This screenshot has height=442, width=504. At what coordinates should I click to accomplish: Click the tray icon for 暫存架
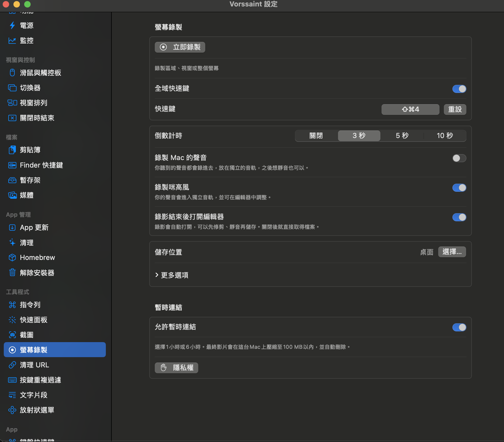12,180
